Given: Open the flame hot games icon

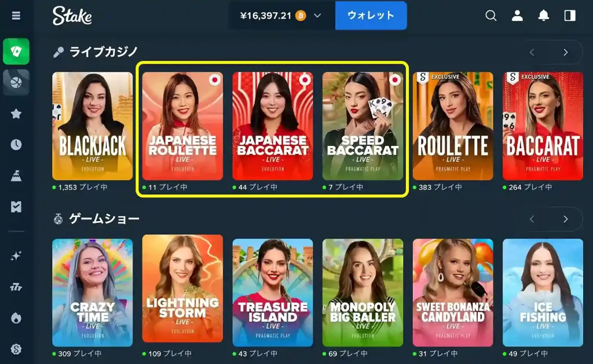Looking at the screenshot, I should (16, 318).
